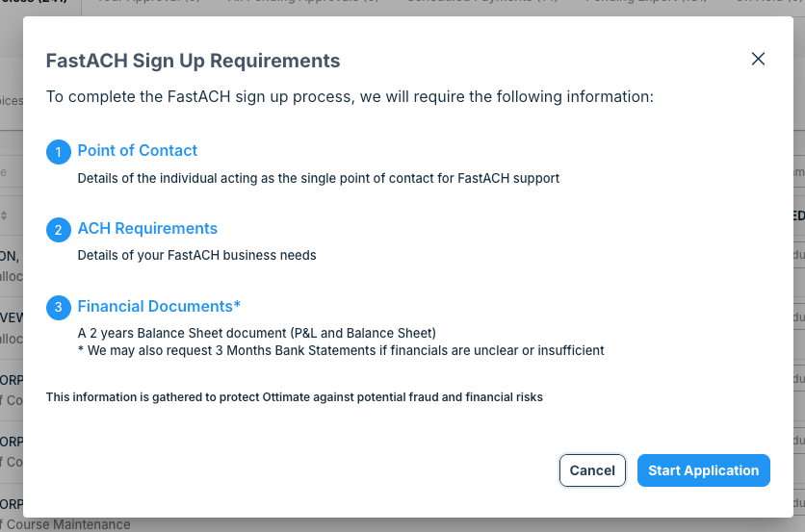Open the Financial Documents* heading
Viewport: 805px width, 532px height.
pyautogui.click(x=159, y=306)
